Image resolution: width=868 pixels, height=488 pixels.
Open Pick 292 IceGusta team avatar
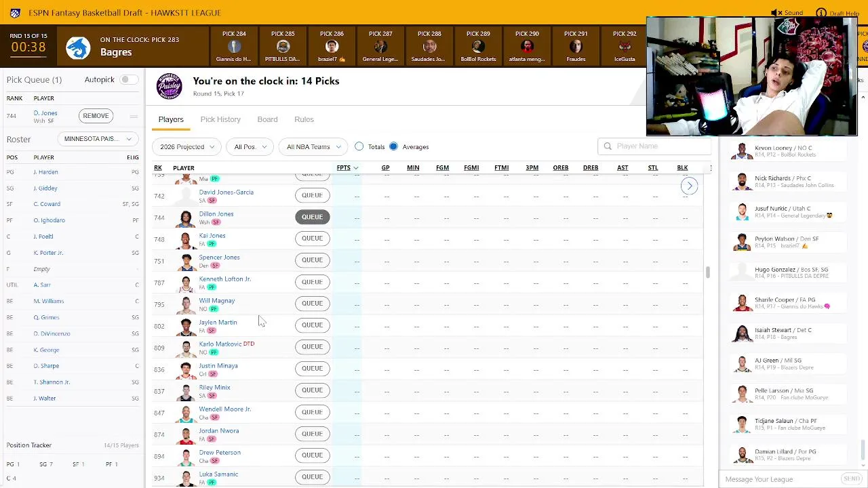(625, 47)
